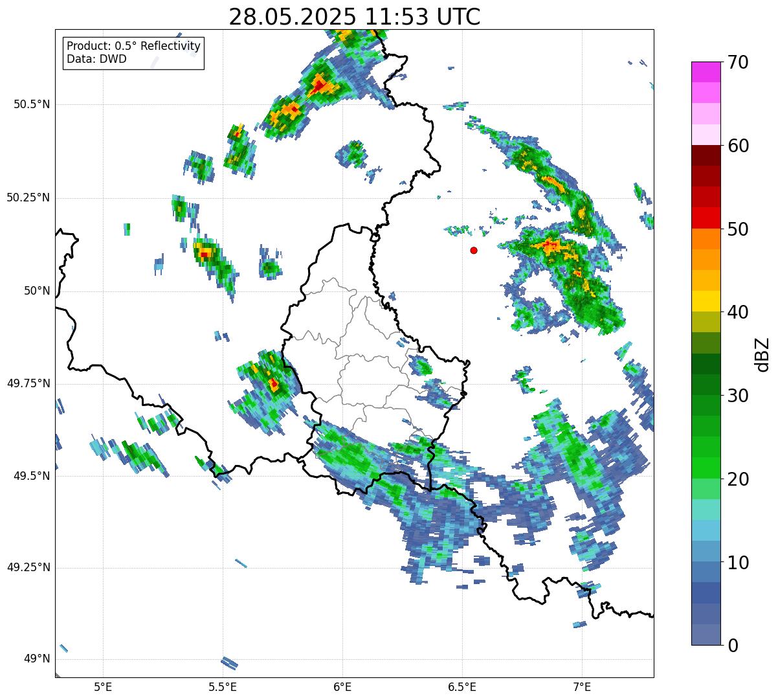Click the colorbar tick label 20
778x700 pixels.
pyautogui.click(x=737, y=479)
